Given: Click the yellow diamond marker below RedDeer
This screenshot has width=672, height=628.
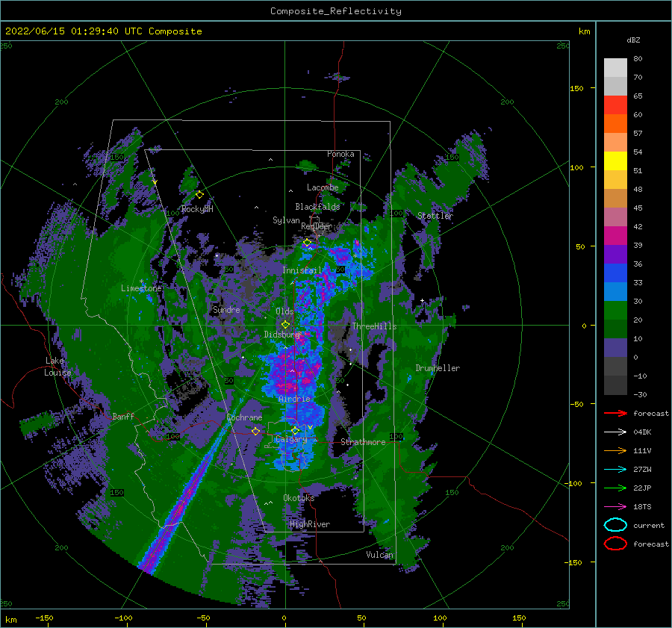Looking at the screenshot, I should (x=307, y=243).
